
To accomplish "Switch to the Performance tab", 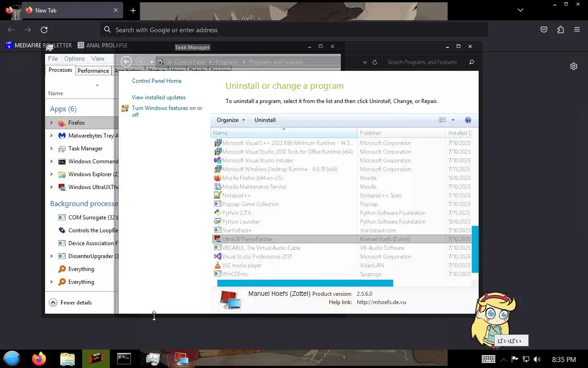I will [x=93, y=70].
